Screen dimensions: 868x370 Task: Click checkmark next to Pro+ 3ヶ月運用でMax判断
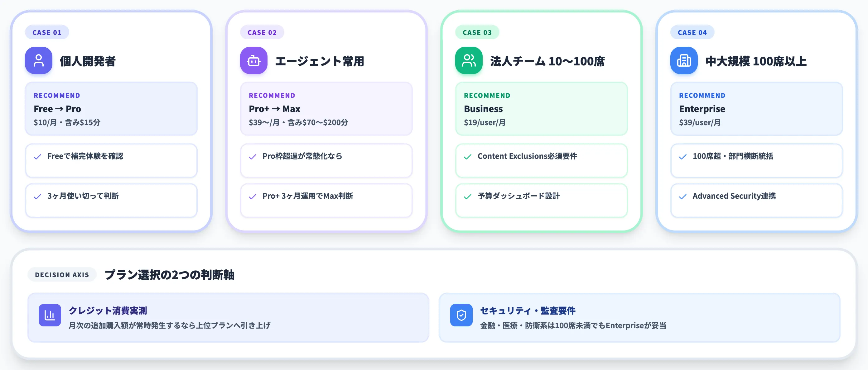tap(252, 196)
